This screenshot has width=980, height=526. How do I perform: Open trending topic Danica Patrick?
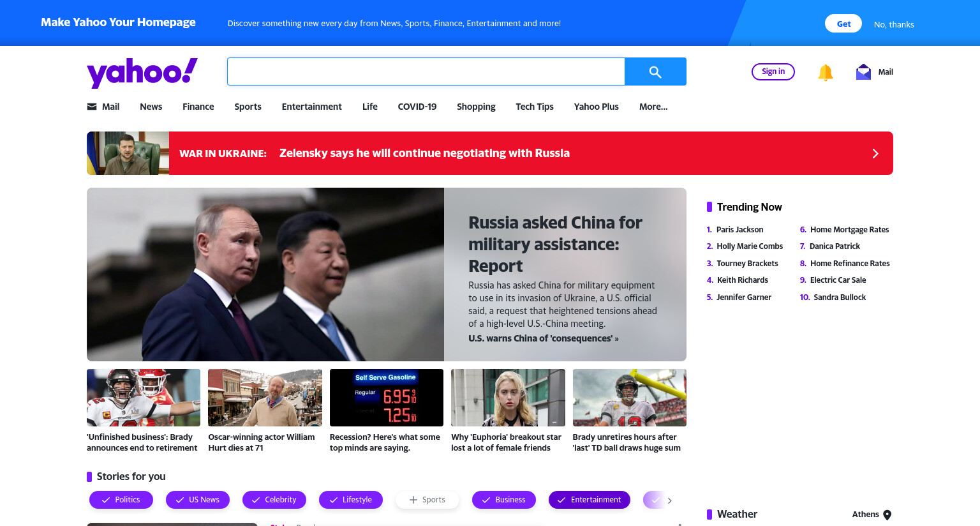pyautogui.click(x=835, y=246)
